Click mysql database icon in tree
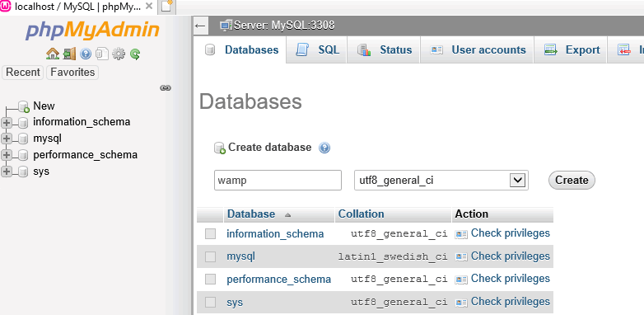 point(23,139)
